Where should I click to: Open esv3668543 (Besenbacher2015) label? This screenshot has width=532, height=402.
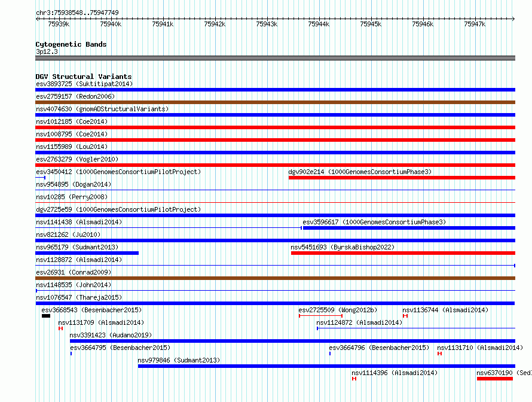[x=91, y=310]
